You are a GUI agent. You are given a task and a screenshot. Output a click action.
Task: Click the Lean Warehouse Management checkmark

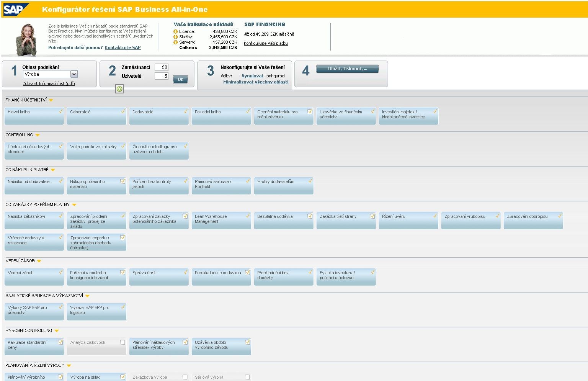[x=248, y=216]
